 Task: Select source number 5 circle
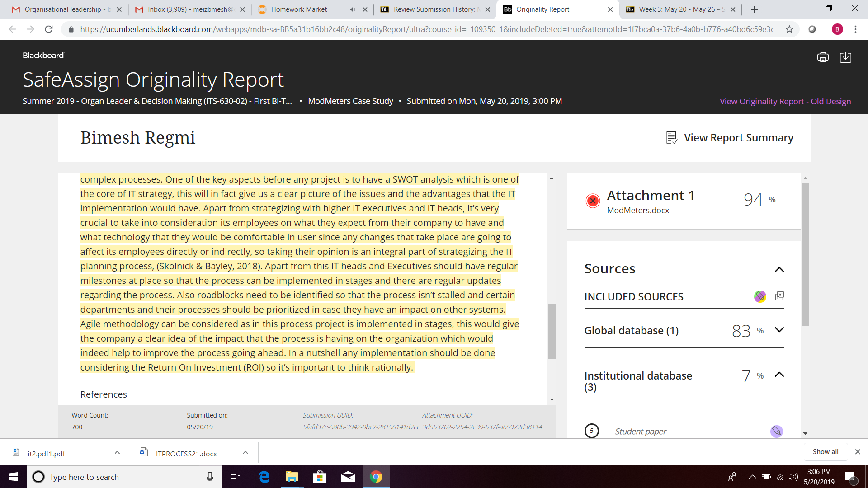(591, 431)
